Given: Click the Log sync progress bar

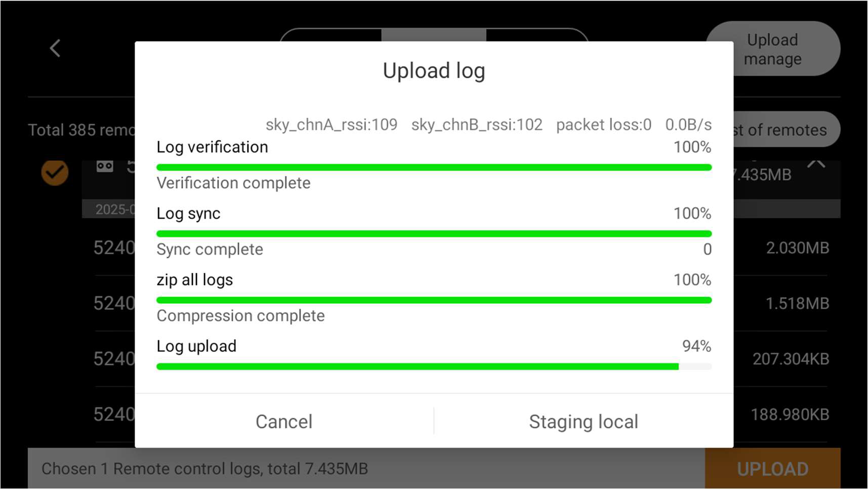Looking at the screenshot, I should pos(434,234).
